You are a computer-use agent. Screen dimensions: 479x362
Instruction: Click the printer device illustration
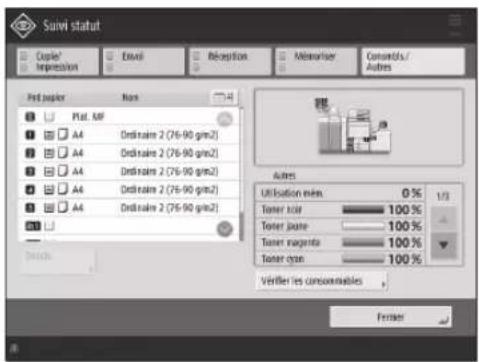point(353,127)
